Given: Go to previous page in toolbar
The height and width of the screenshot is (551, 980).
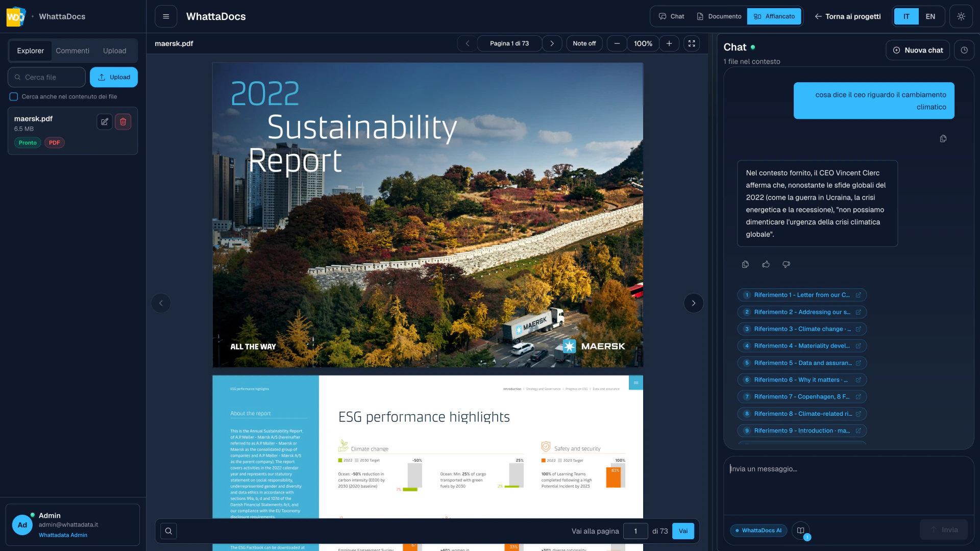Looking at the screenshot, I should [467, 43].
